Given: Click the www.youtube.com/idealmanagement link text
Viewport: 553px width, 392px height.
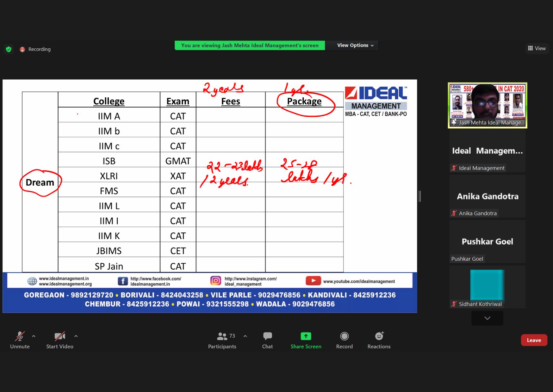Looking at the screenshot, I should pyautogui.click(x=359, y=281).
